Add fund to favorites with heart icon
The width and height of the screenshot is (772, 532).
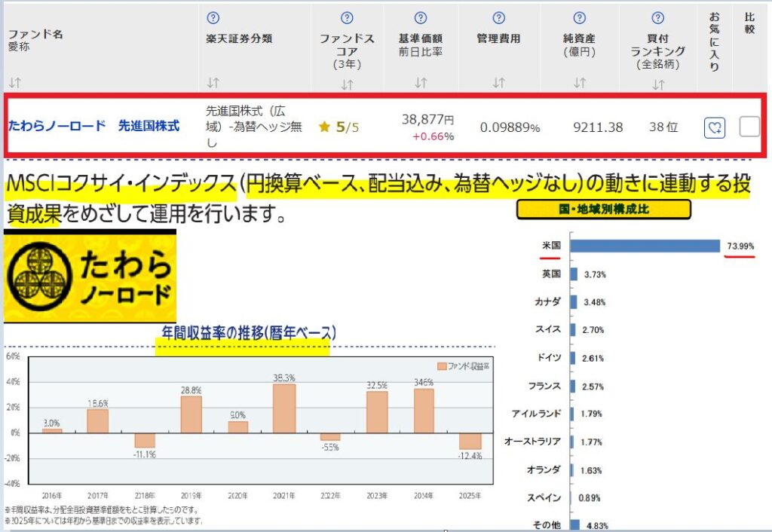click(714, 127)
